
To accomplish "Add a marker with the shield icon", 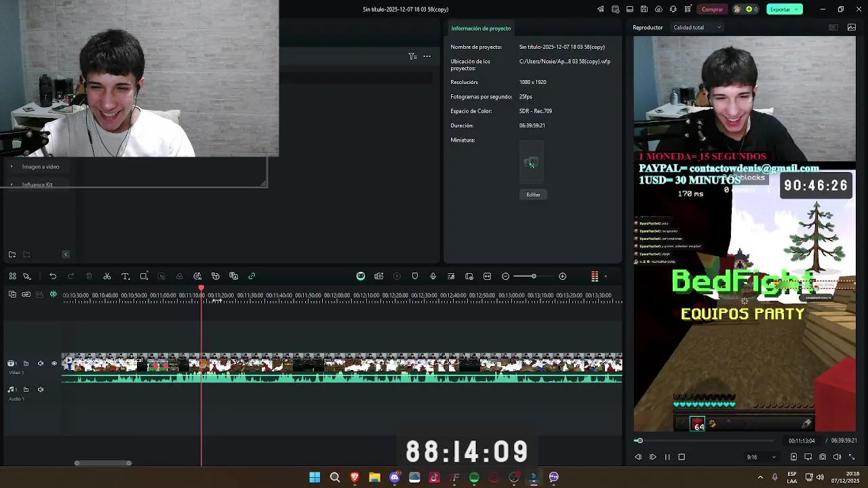I will pyautogui.click(x=415, y=277).
